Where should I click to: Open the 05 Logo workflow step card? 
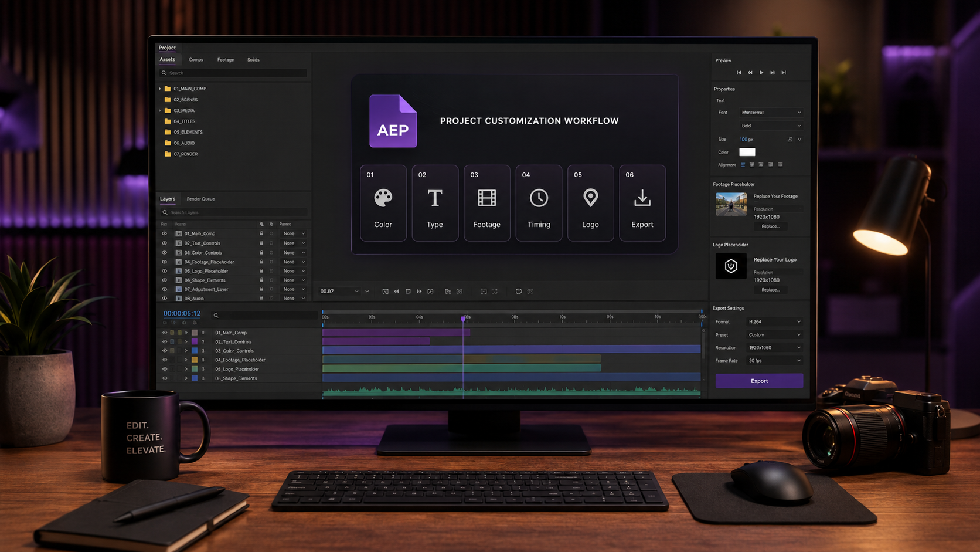point(590,203)
